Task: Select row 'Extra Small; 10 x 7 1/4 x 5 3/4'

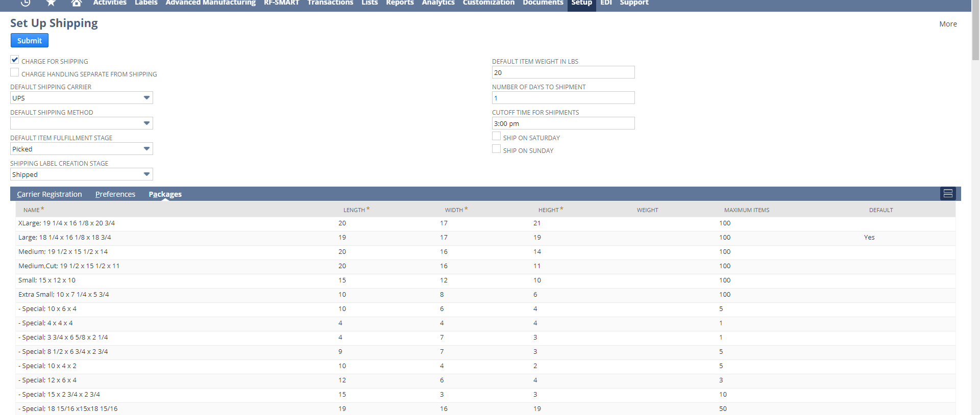Action: pos(485,295)
